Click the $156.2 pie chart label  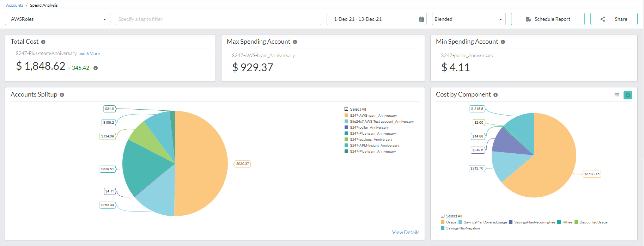pyautogui.click(x=109, y=122)
